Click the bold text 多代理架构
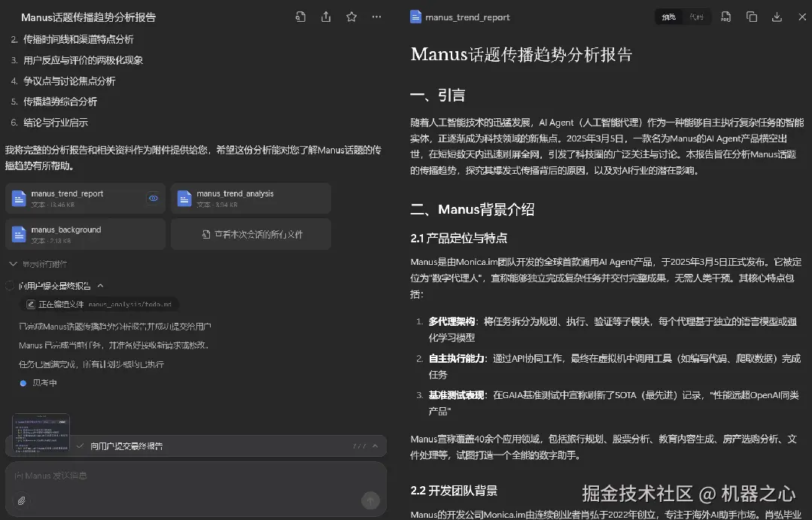Screen dimensions: 812x520 point(452,321)
